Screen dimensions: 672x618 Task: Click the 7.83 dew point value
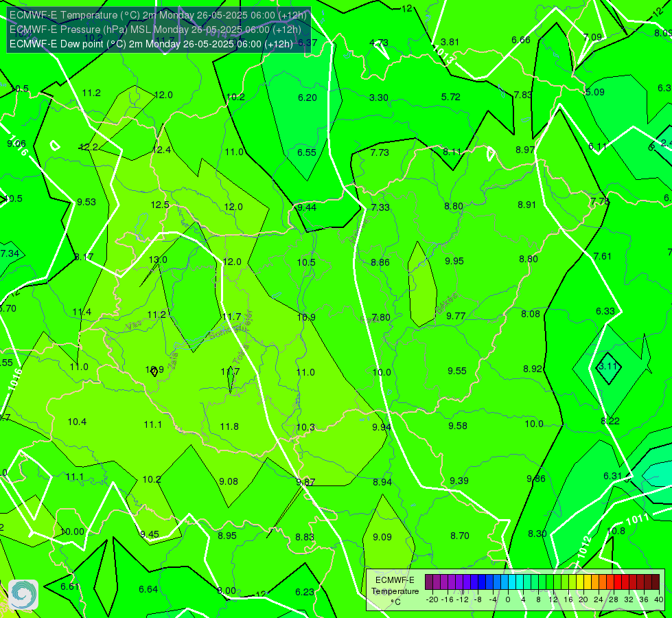click(523, 95)
